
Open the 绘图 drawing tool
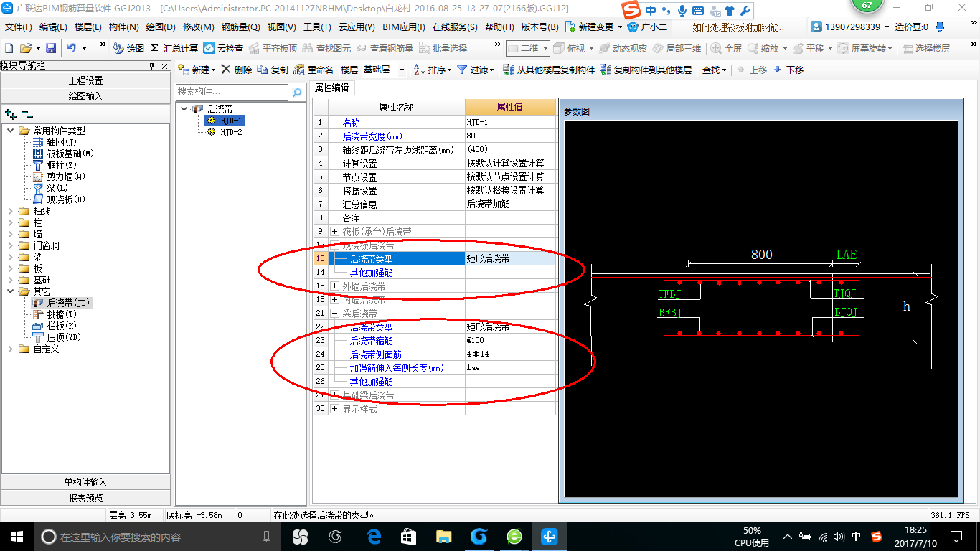128,48
